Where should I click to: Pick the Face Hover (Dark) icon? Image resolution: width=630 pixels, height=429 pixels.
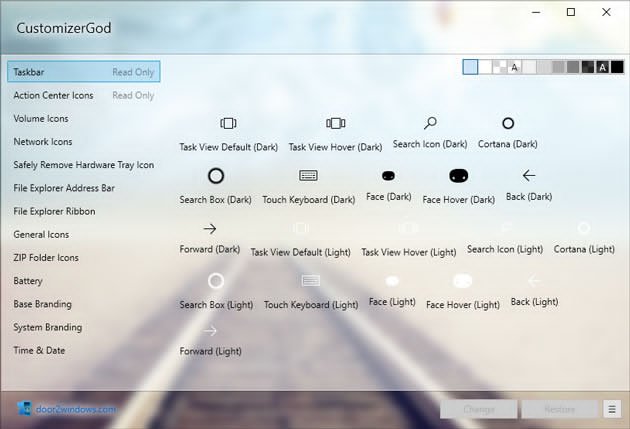(458, 176)
